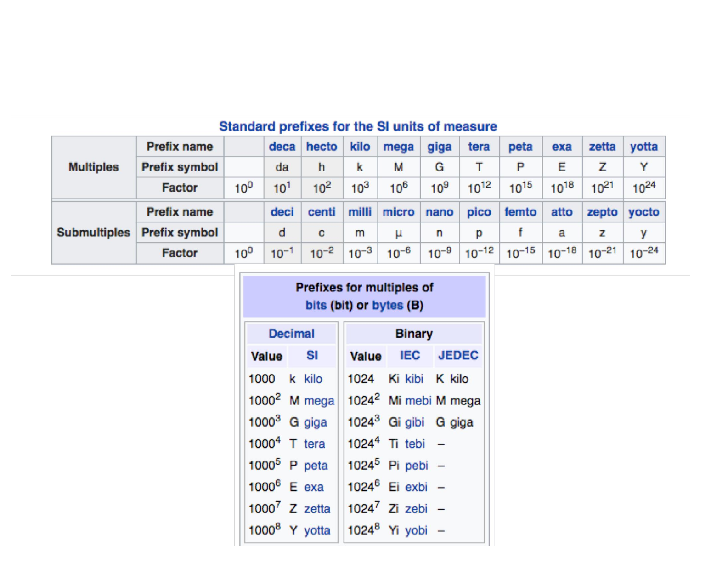
Task: Follow the 'giga' link in SI table header
Action: click(439, 147)
